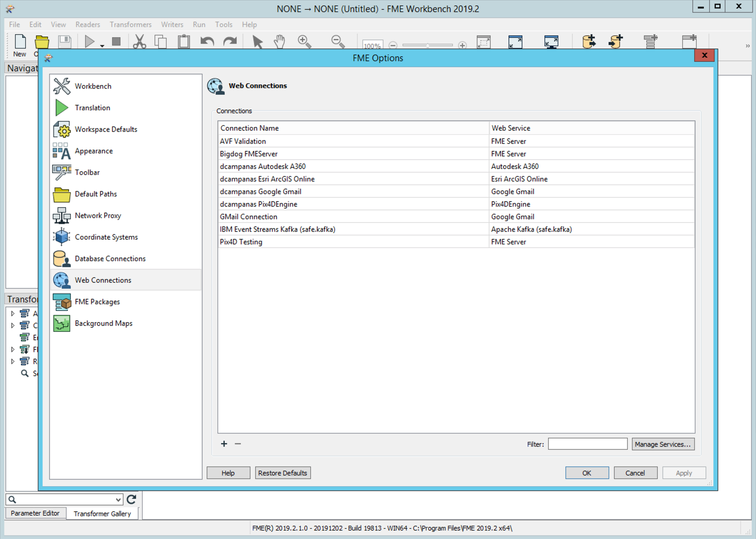
Task: Click the Zoom Out magnifier icon
Action: click(338, 42)
